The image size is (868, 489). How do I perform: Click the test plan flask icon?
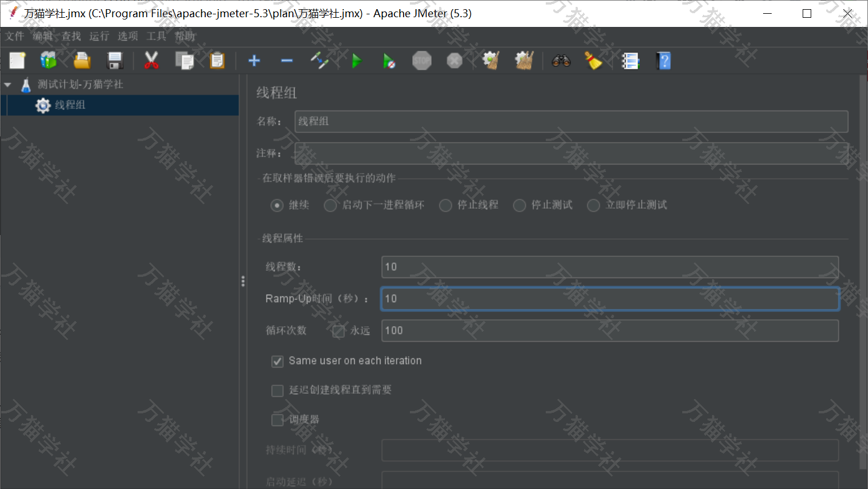click(x=26, y=85)
